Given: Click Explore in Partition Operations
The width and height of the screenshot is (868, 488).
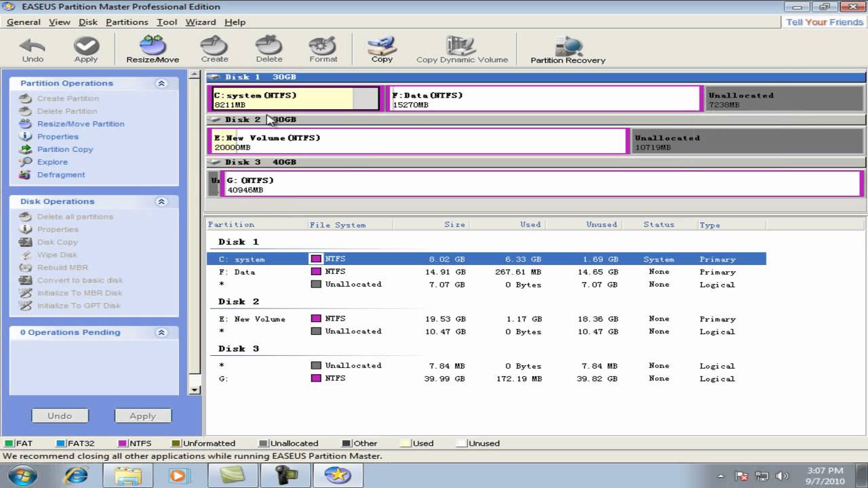Looking at the screenshot, I should tap(52, 162).
